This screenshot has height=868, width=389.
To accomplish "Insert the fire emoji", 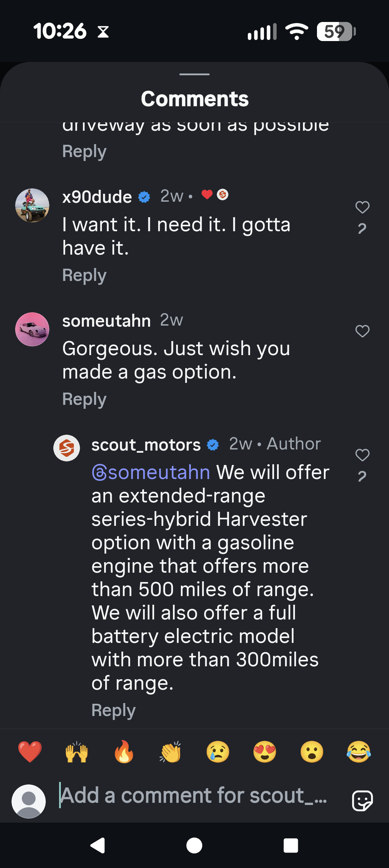I will [124, 752].
